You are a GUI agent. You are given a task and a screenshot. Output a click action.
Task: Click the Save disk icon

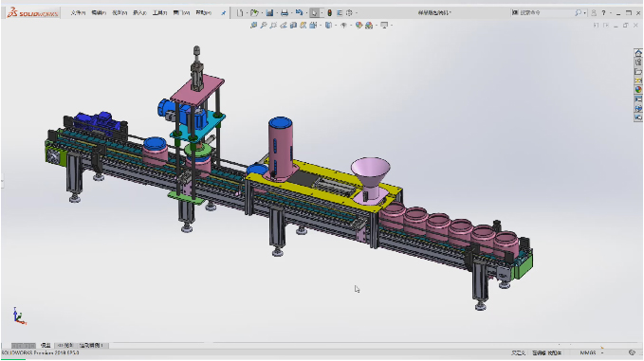269,12
